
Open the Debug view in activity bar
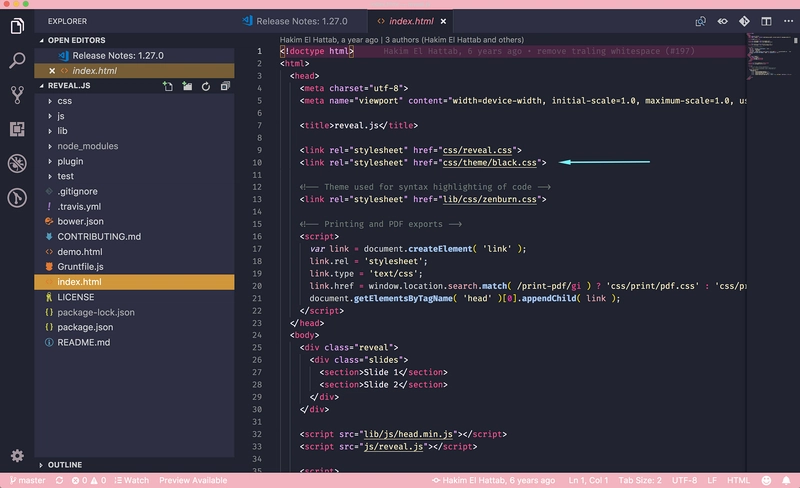pyautogui.click(x=17, y=163)
